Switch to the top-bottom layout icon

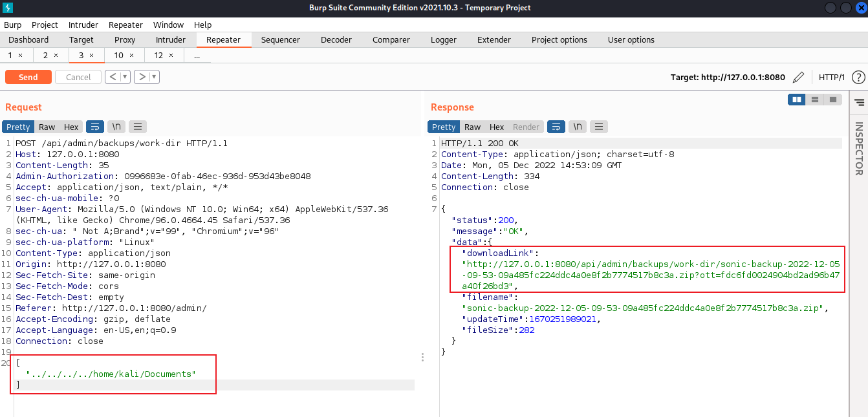tap(815, 100)
